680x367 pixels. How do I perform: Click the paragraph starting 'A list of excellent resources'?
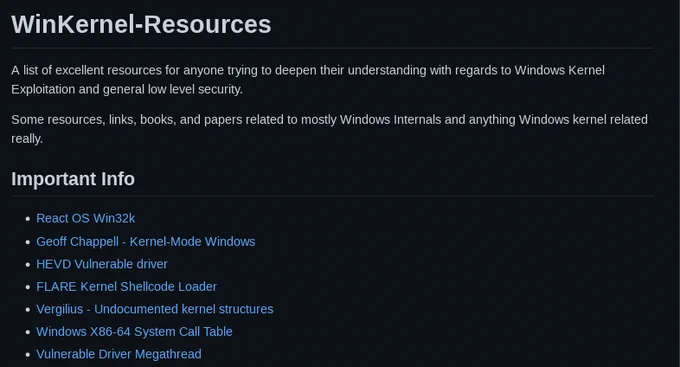tap(308, 80)
